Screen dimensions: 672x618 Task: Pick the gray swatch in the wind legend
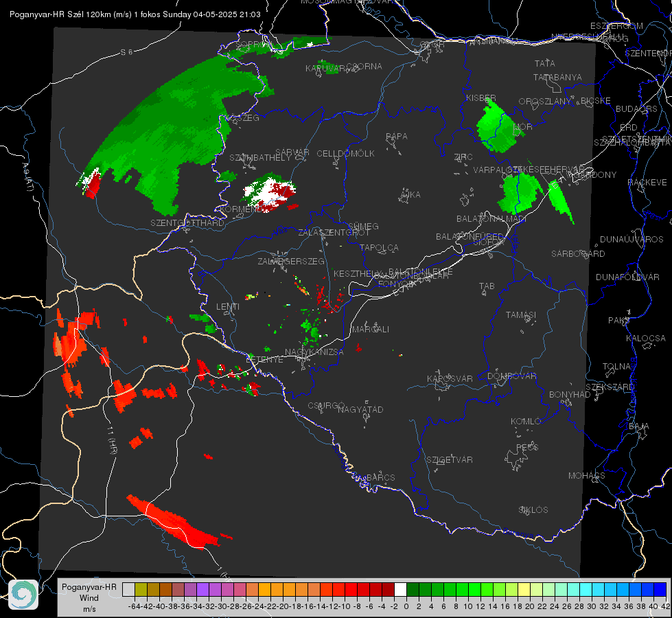click(x=128, y=590)
